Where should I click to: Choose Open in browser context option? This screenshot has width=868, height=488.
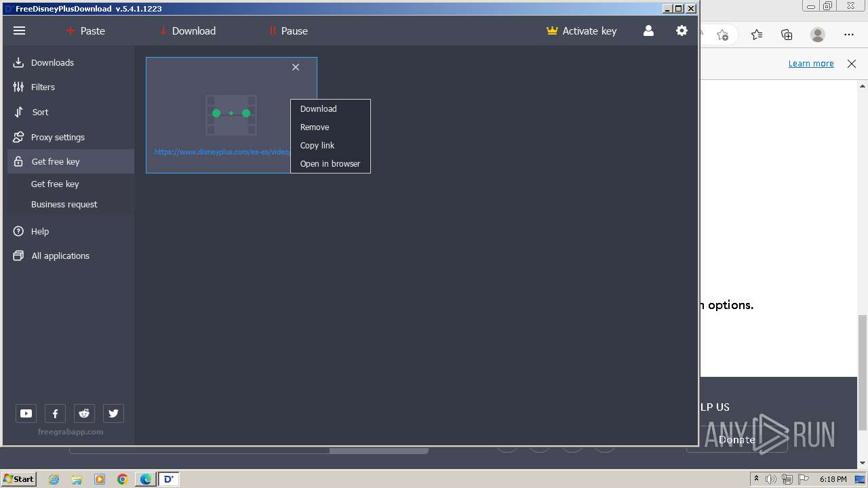(330, 163)
